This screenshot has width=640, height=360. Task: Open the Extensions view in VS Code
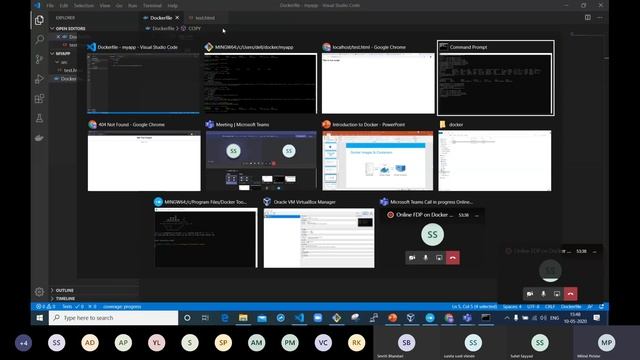pyautogui.click(x=39, y=98)
